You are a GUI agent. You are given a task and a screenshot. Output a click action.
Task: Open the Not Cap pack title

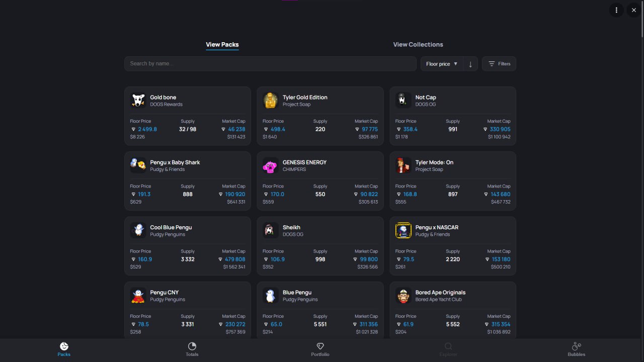pyautogui.click(x=426, y=98)
